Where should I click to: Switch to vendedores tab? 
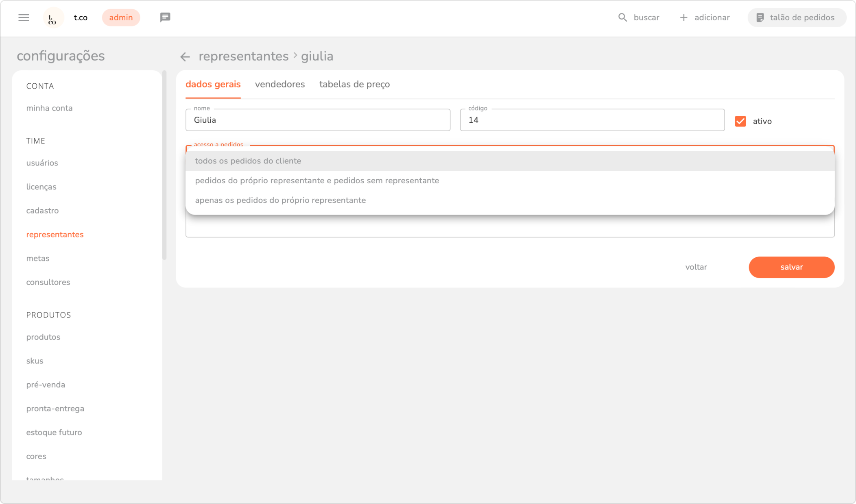[x=280, y=84]
